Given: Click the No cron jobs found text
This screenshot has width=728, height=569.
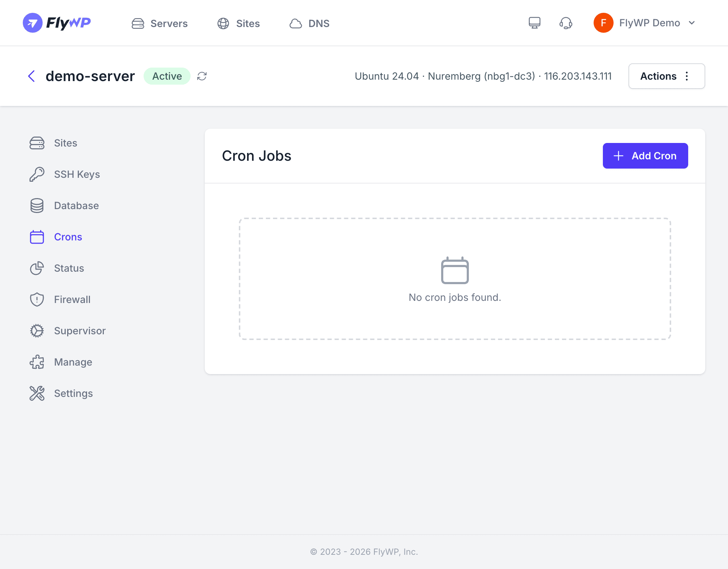Looking at the screenshot, I should pos(455,297).
